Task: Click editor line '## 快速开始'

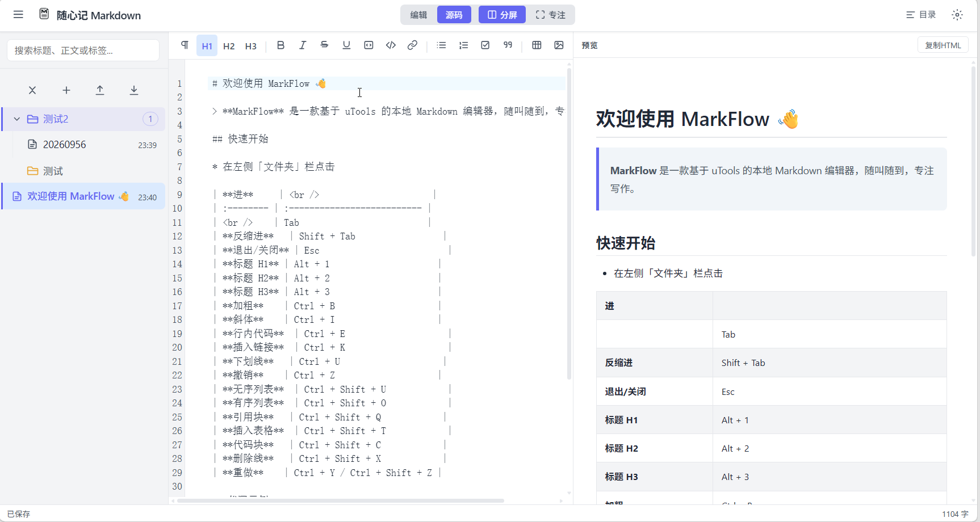Action: 240,139
